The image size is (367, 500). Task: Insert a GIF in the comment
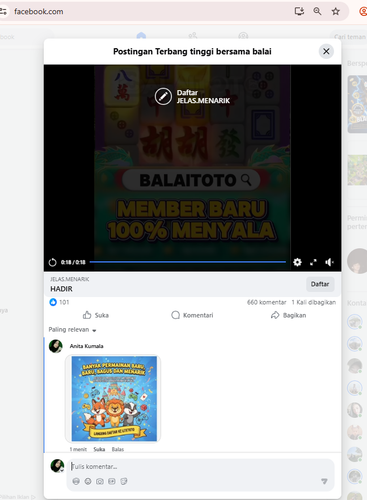[112, 481]
